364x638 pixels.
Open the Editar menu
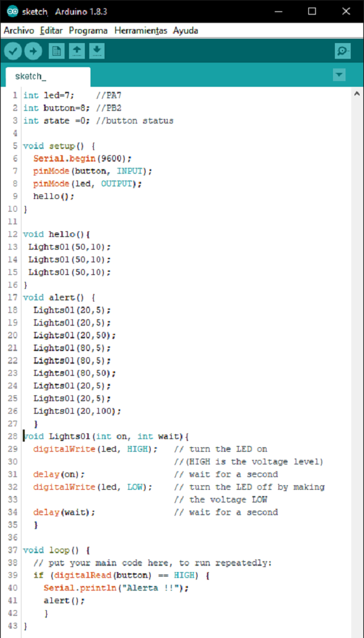coord(52,30)
